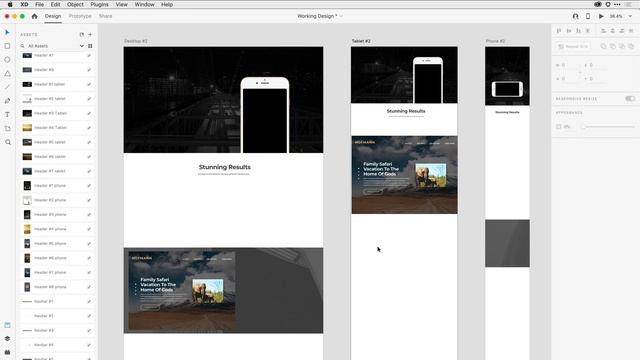The width and height of the screenshot is (640, 360).
Task: Open the View menu
Action: coord(122,4)
